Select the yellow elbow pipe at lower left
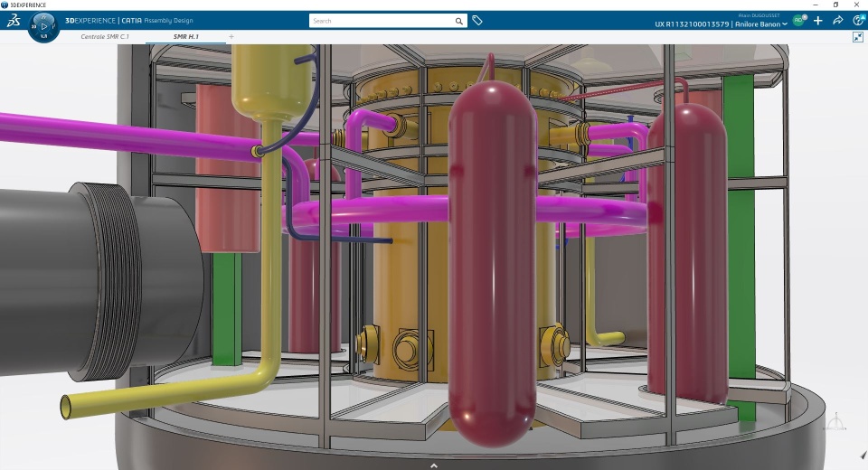The image size is (868, 470). click(166, 390)
